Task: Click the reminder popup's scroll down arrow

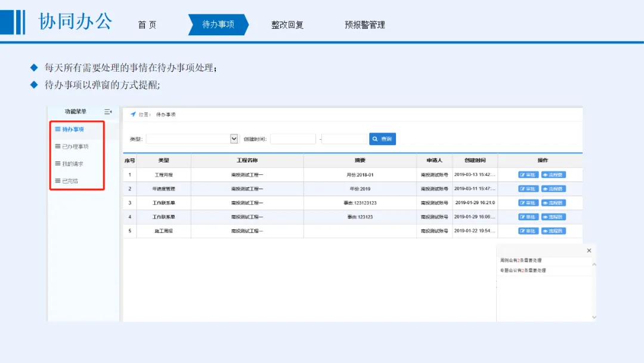Action: pos(594,317)
